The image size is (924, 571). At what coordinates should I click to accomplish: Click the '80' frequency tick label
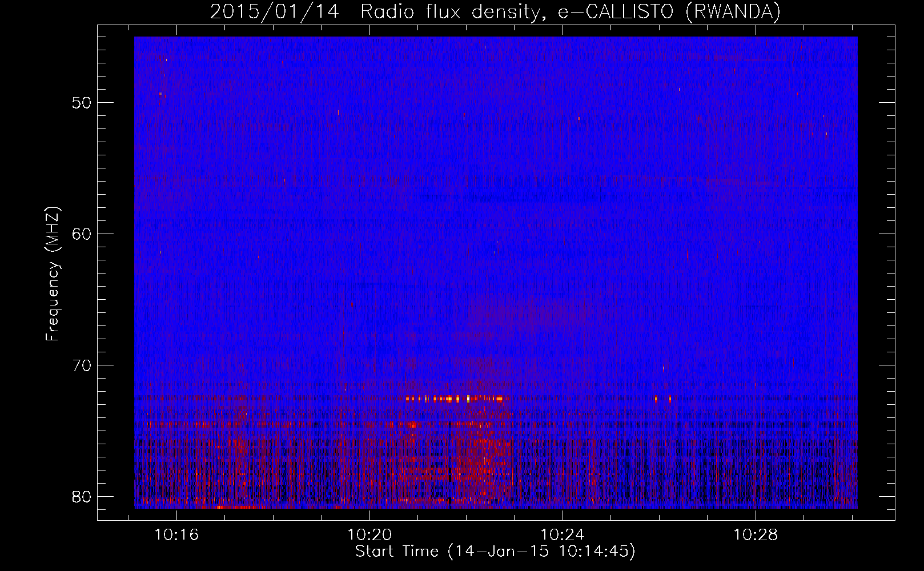[82, 496]
